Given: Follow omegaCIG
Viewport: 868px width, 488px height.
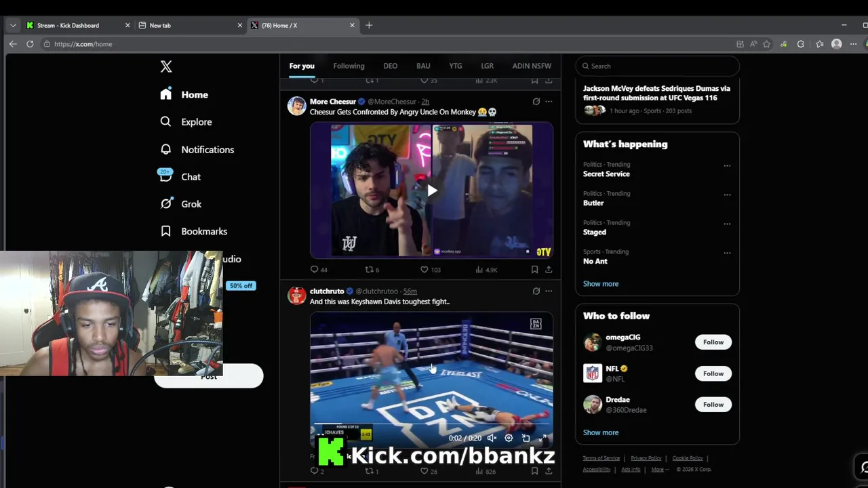Looking at the screenshot, I should (x=713, y=342).
